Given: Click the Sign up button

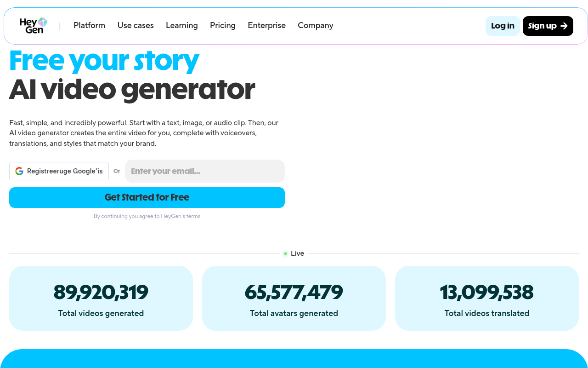Looking at the screenshot, I should (548, 26).
